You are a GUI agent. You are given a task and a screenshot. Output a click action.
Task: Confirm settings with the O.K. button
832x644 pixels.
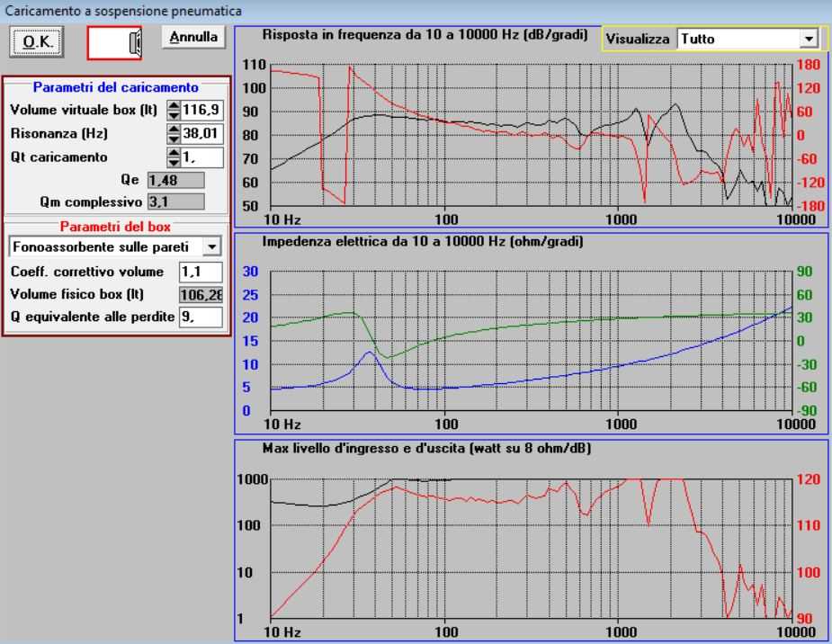coord(37,42)
